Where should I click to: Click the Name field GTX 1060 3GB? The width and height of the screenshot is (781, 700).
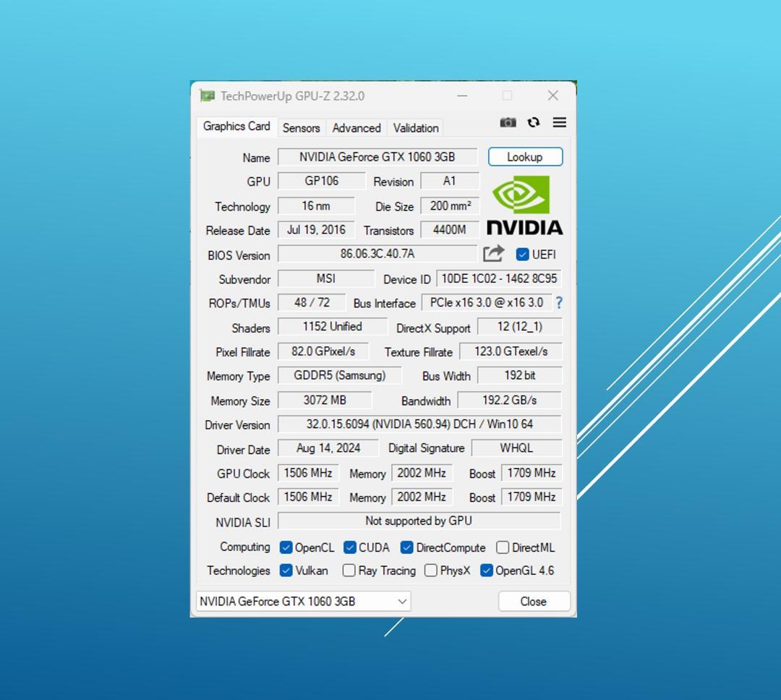(377, 157)
